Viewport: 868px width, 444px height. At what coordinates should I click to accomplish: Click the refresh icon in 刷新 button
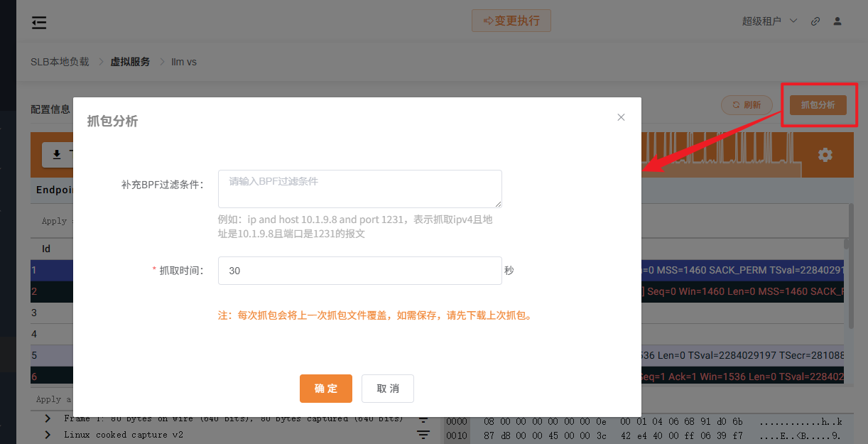point(734,104)
